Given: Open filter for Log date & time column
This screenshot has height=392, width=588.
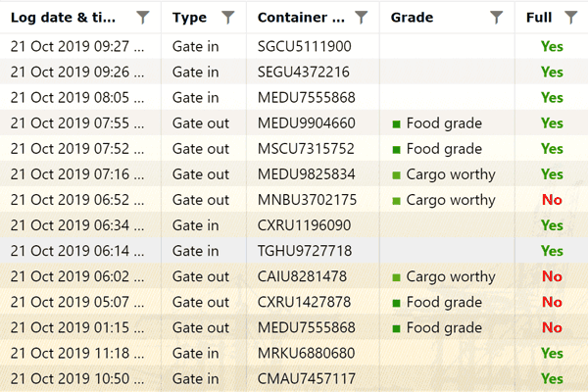Looking at the screenshot, I should click(144, 17).
